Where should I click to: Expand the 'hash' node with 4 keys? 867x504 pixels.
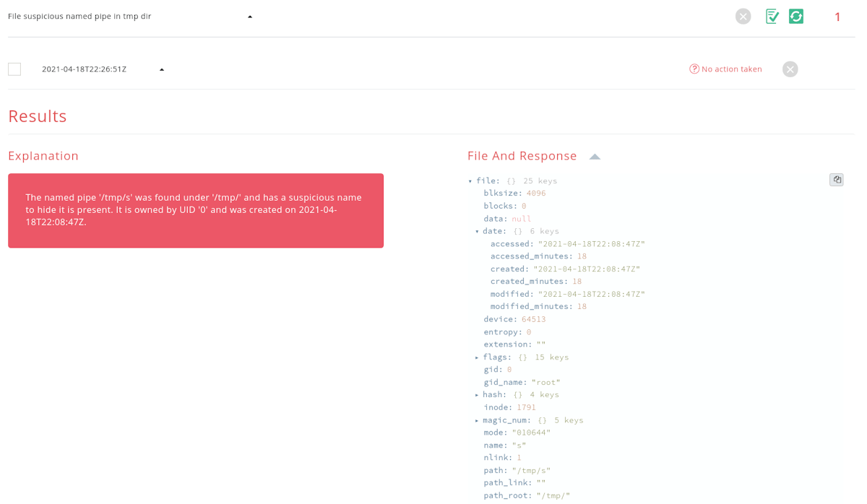click(476, 394)
